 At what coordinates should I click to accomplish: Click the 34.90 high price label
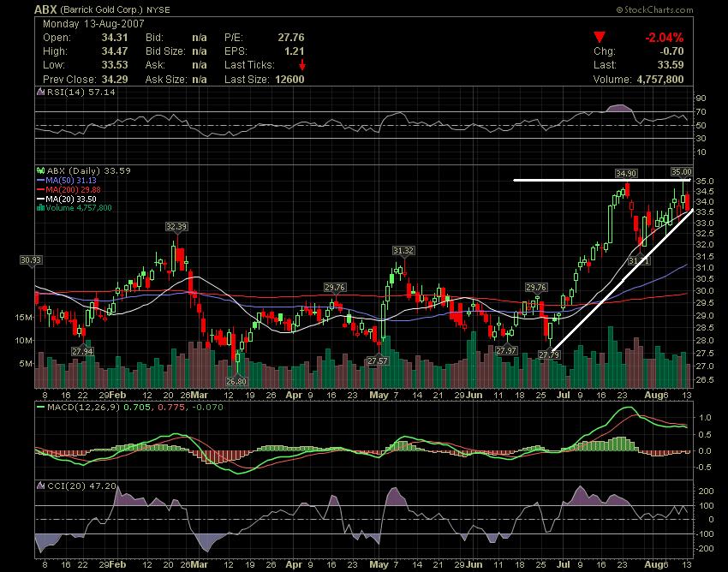tap(626, 173)
